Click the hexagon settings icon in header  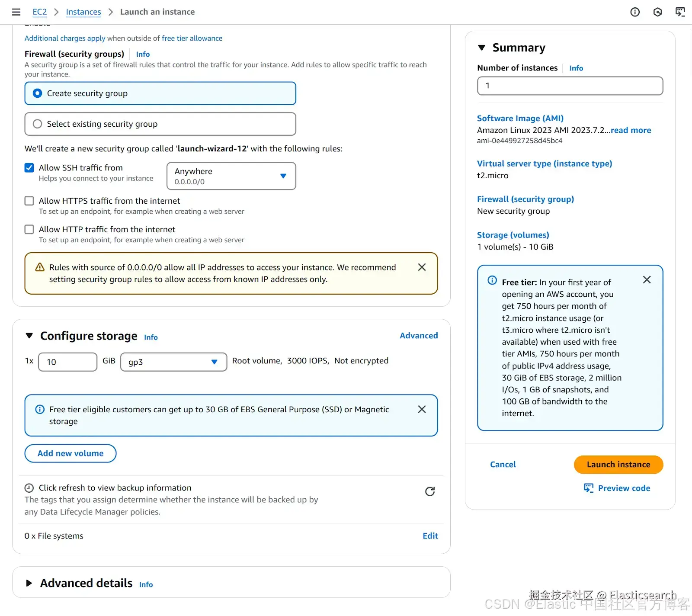tap(657, 12)
